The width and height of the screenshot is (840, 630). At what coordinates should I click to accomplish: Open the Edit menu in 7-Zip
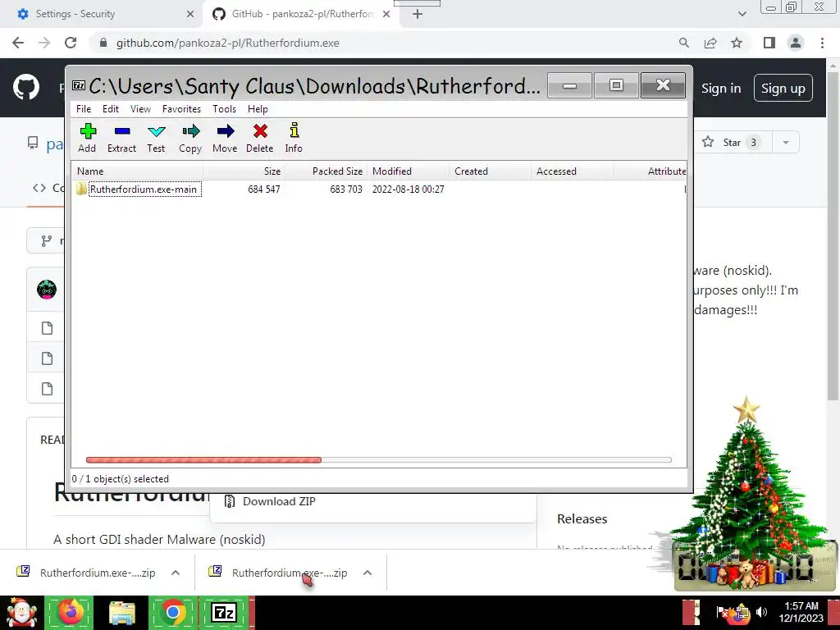tap(111, 109)
